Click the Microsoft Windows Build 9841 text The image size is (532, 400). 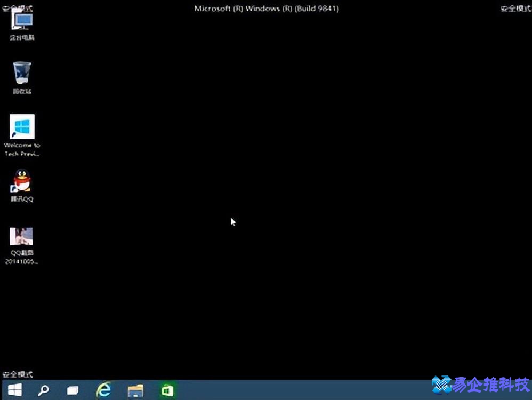pyautogui.click(x=266, y=9)
